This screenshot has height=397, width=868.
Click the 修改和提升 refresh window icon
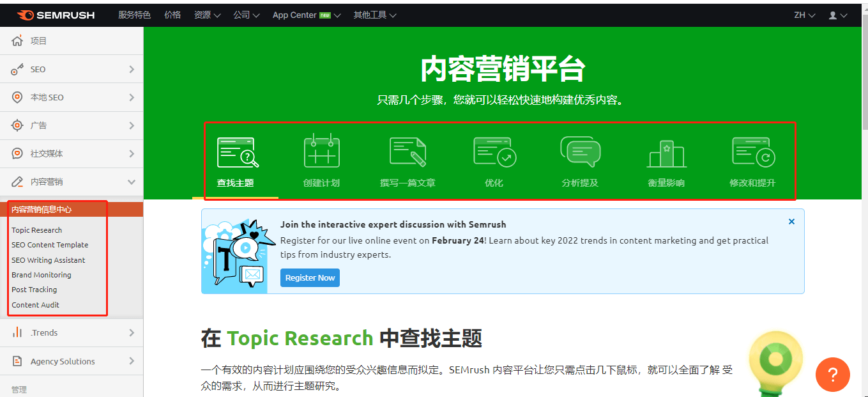(x=753, y=152)
